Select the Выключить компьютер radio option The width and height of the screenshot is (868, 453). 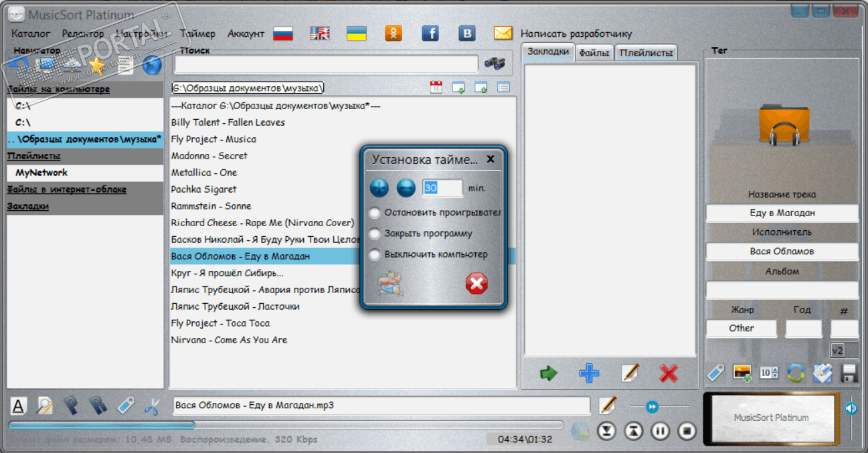point(375,254)
